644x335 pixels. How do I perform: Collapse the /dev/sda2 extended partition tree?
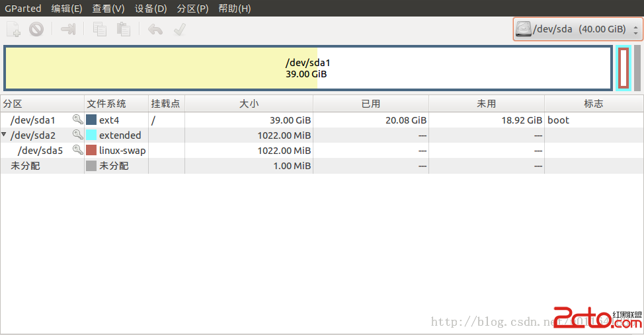4,134
